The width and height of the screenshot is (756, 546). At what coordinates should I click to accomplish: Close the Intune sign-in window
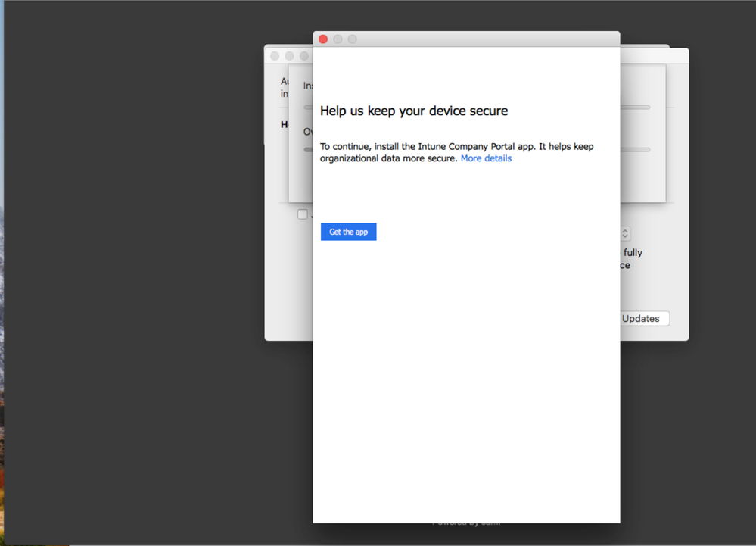click(x=323, y=39)
